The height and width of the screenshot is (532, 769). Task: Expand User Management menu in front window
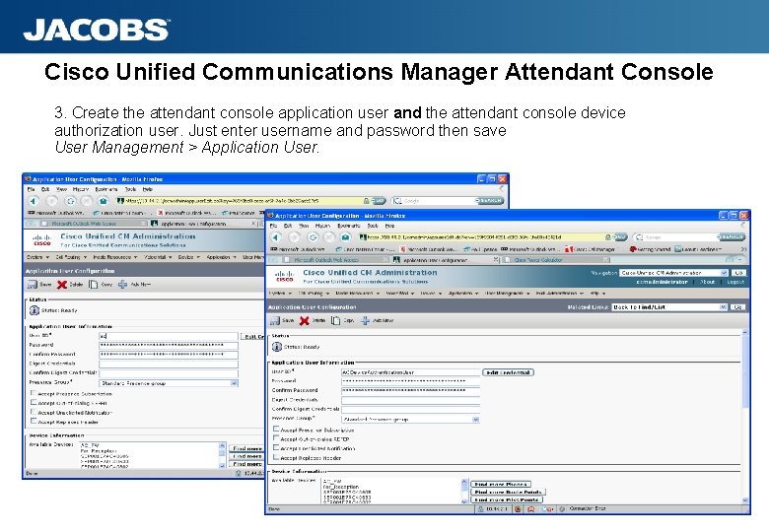508,294
